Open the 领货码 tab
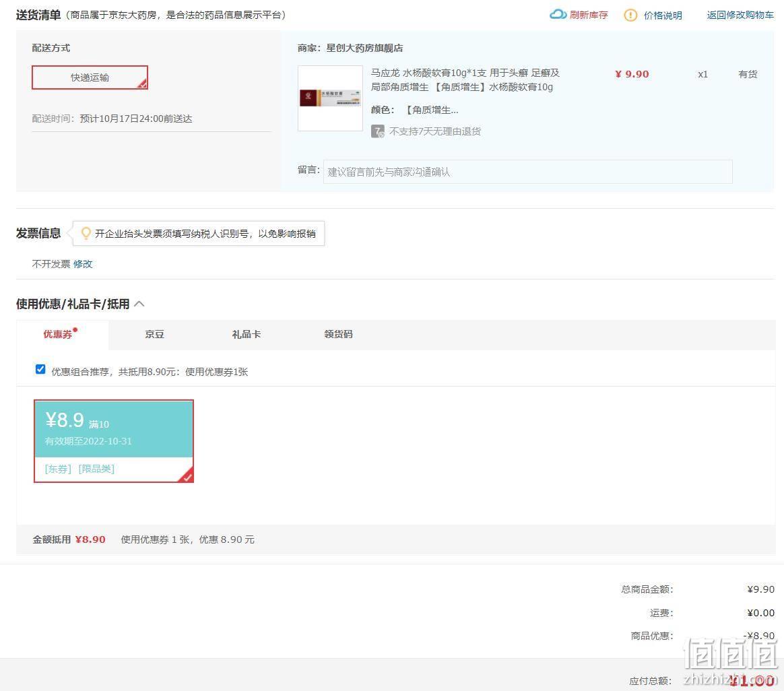This screenshot has width=784, height=691. 339,334
